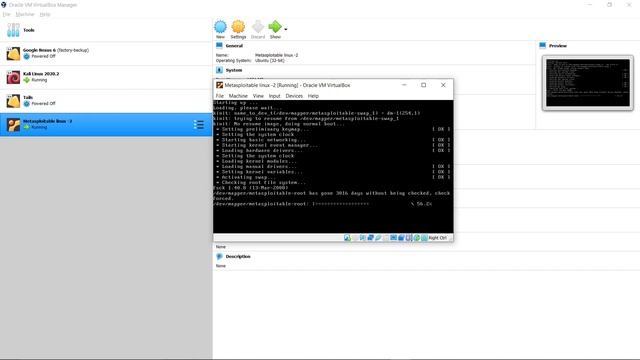The height and width of the screenshot is (360, 640).
Task: Click USB devices icon in VM status bar
Action: (378, 238)
